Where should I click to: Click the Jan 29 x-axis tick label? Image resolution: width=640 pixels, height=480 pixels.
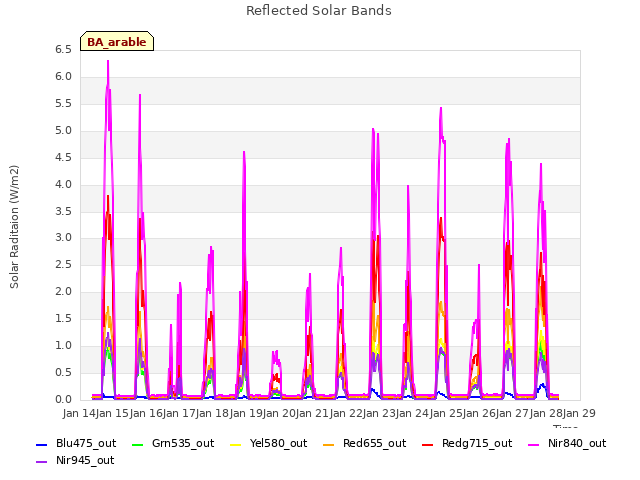click(x=579, y=413)
